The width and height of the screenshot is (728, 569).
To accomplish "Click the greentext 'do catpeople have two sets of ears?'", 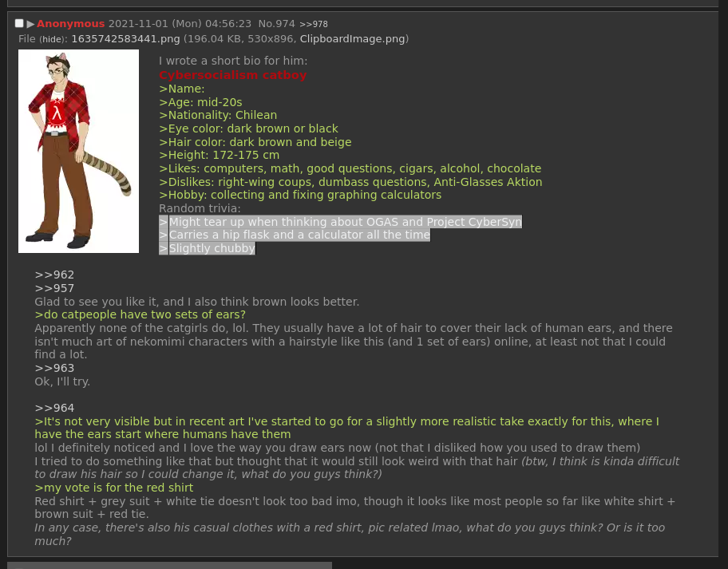I will (x=140, y=314).
